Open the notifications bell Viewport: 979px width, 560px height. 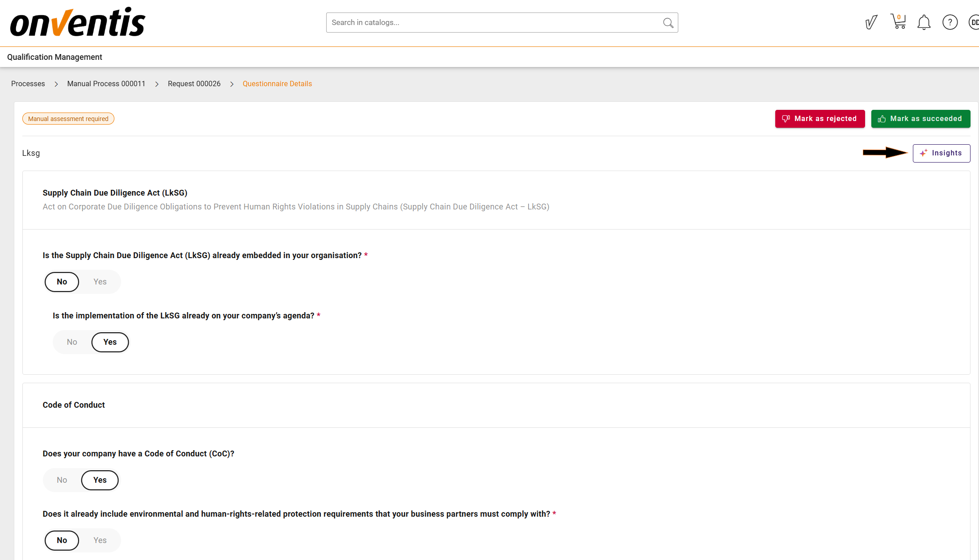[924, 22]
